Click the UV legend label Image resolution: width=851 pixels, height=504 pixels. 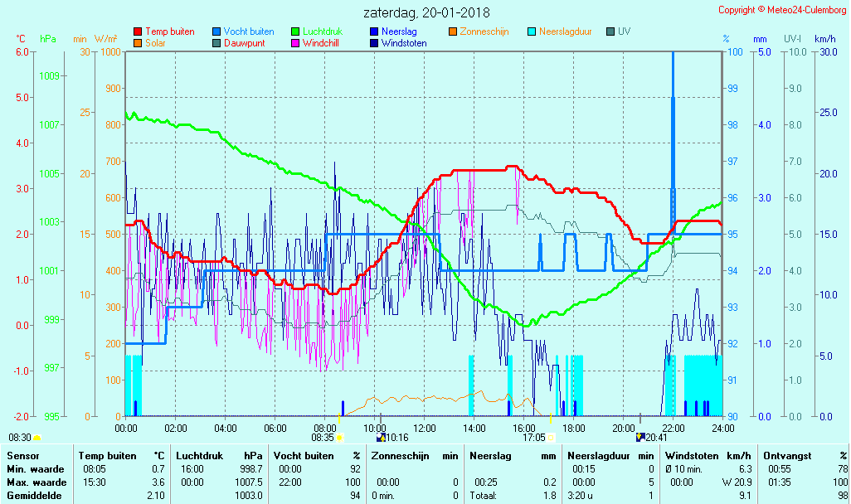tap(624, 32)
